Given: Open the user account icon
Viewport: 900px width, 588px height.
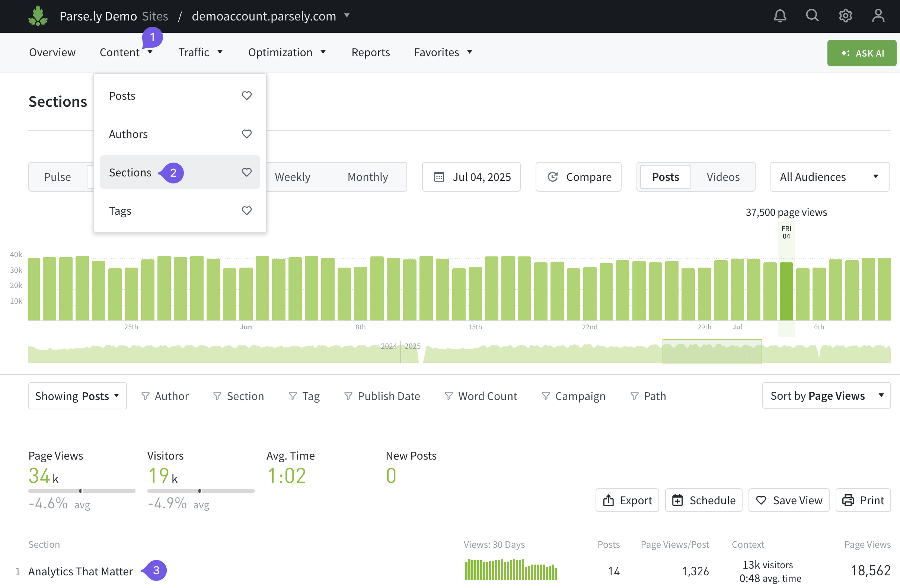Looking at the screenshot, I should coord(878,16).
